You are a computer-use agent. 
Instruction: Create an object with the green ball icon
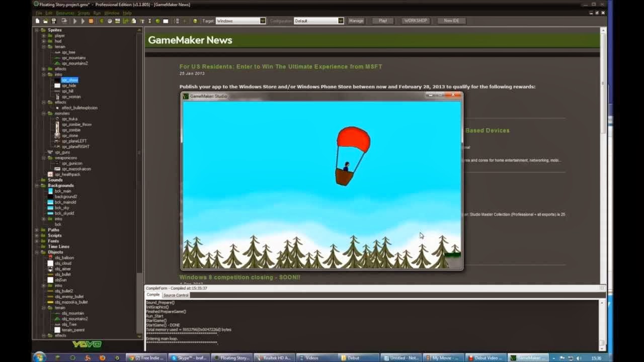pos(157,21)
